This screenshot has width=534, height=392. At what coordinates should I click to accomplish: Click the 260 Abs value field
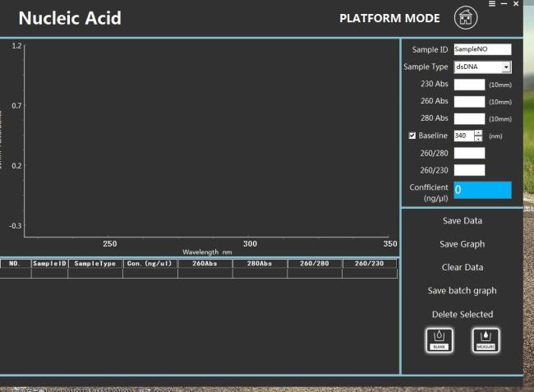(469, 101)
